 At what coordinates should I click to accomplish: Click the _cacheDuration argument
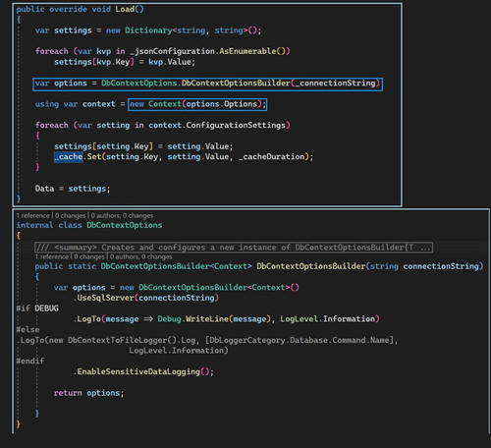pos(272,157)
